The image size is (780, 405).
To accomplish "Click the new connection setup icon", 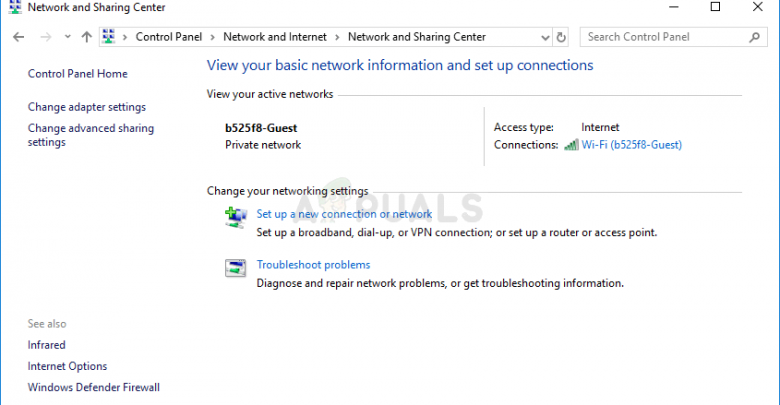I will (236, 216).
